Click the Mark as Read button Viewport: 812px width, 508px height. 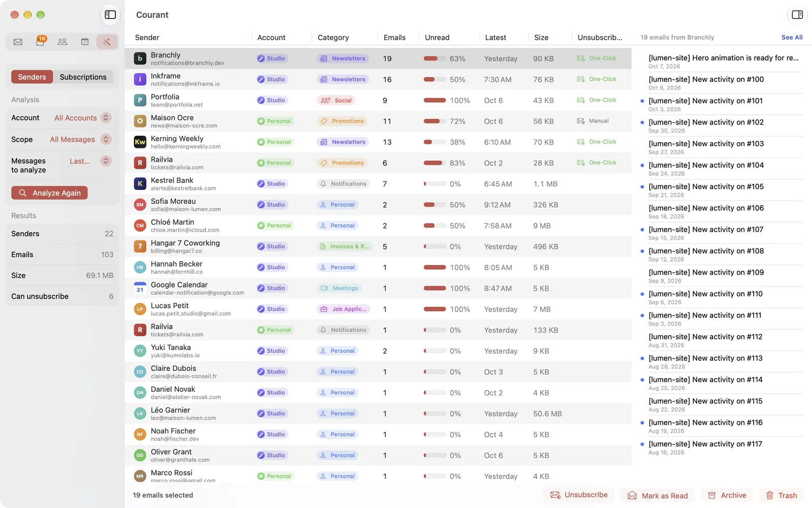[658, 495]
